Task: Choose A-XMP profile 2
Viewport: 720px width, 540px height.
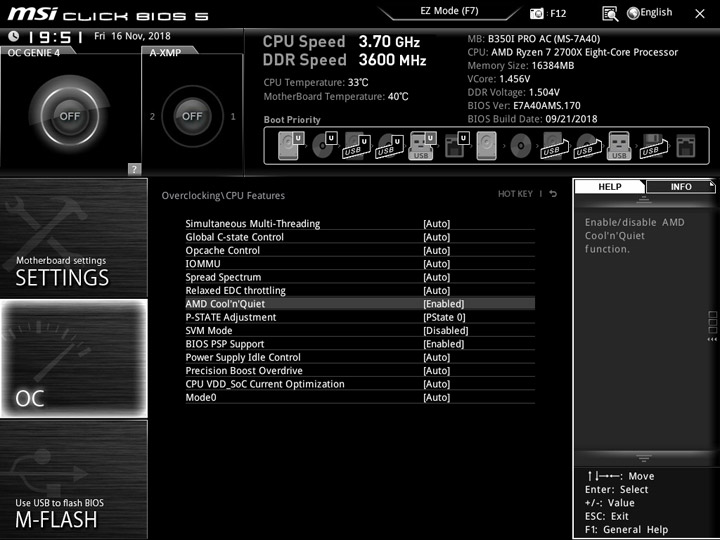Action: click(x=152, y=116)
